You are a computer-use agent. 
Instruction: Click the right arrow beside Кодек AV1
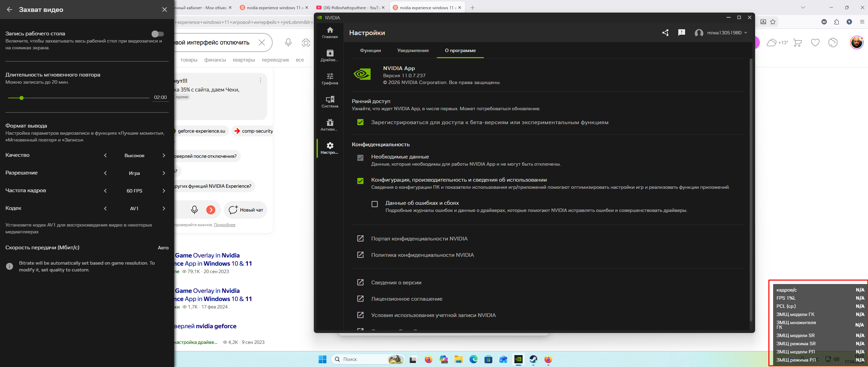[x=164, y=208]
